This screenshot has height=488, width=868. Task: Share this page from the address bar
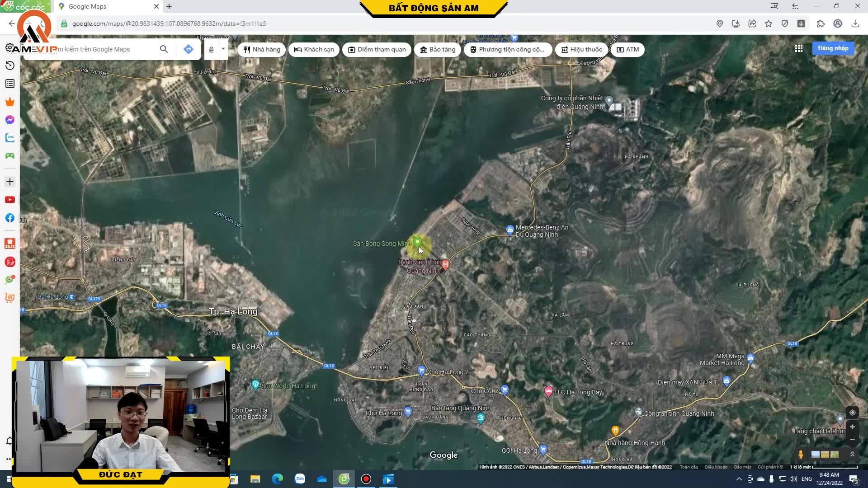pyautogui.click(x=752, y=23)
